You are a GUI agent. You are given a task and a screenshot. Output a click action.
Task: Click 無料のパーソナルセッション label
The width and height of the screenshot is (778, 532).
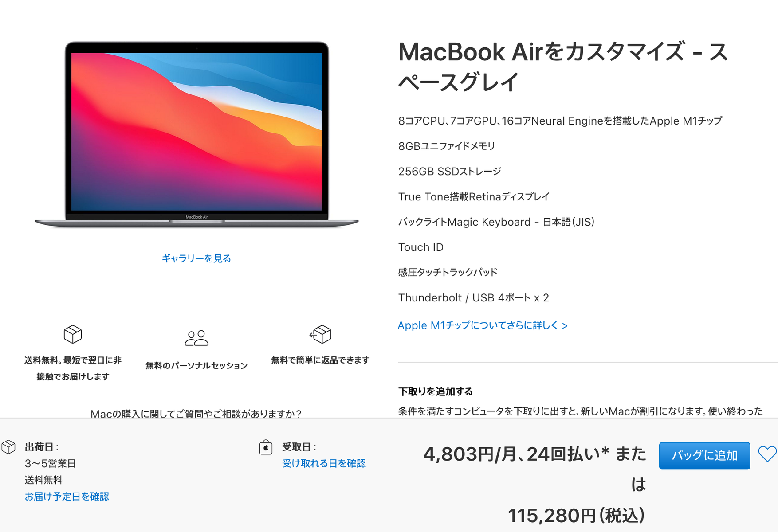click(x=196, y=366)
